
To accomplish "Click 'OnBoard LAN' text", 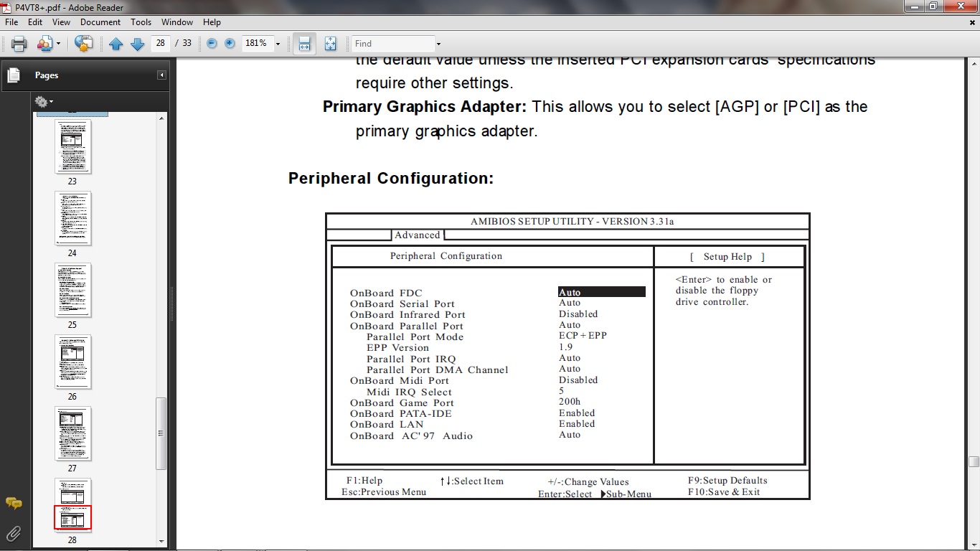I will (387, 424).
